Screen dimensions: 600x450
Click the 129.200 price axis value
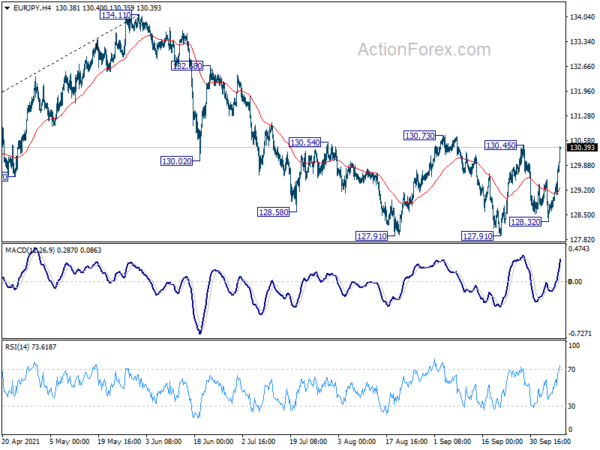(x=582, y=190)
